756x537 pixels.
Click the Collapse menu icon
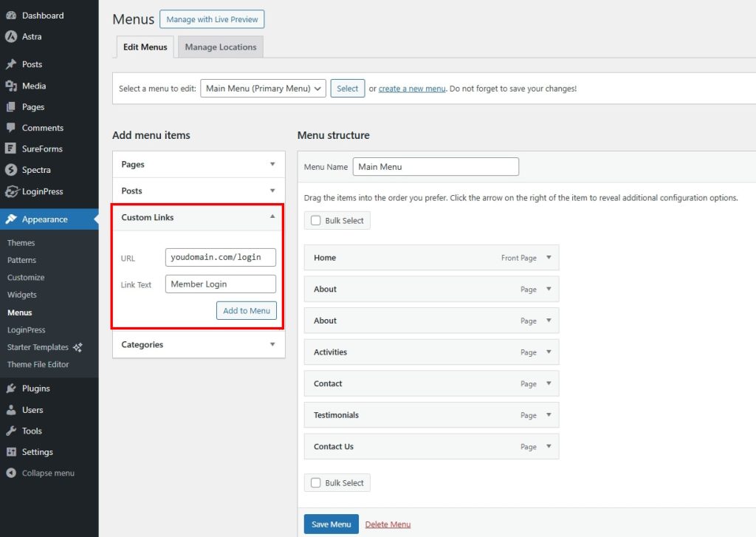[11, 473]
